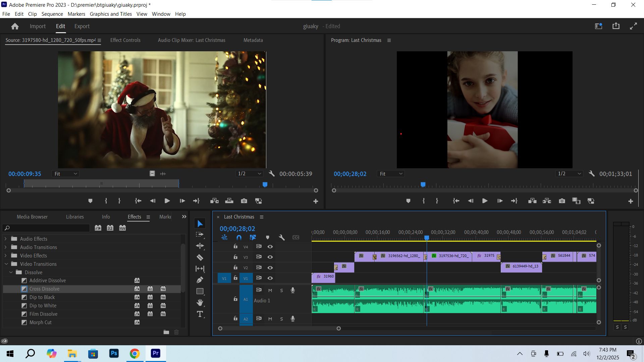The height and width of the screenshot is (362, 644).
Task: Select the Rectangle tool
Action: (200, 291)
